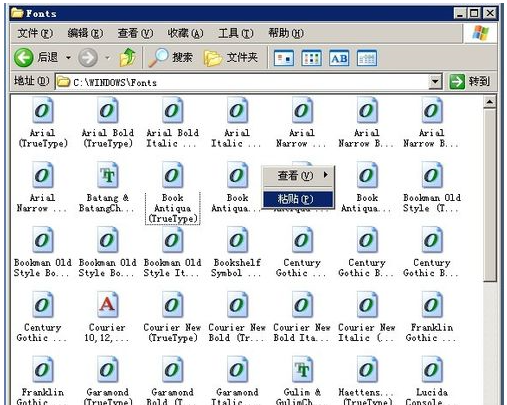Choose 粘贴(P) in context menu

coord(298,199)
